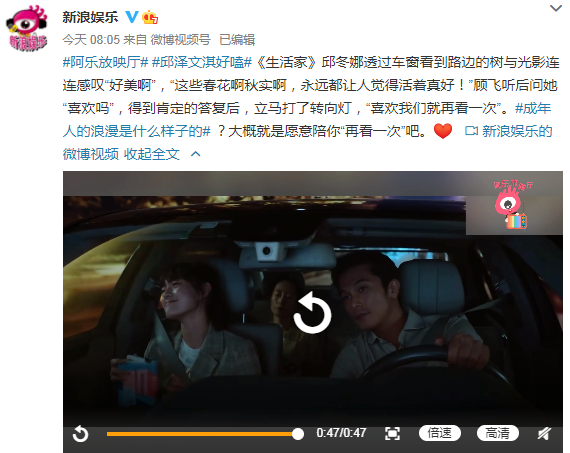Open the 高清 video quality menu
570x453 pixels.
498,433
